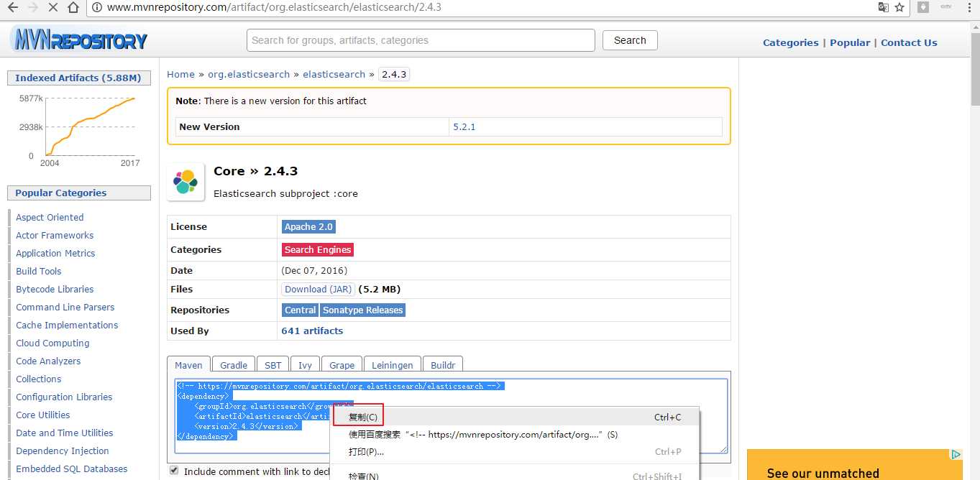Screen dimensions: 980x480
Task: Open Code Analyzers category
Action: [48, 361]
